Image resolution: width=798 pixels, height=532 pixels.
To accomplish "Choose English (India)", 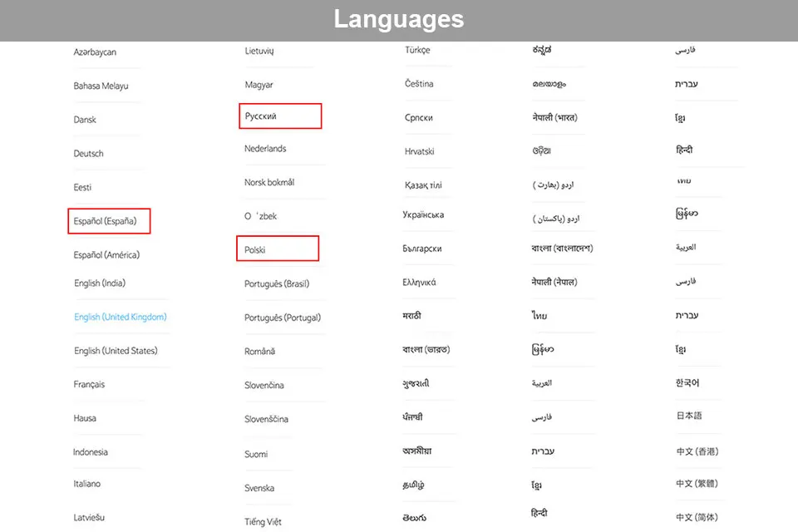I will (x=100, y=283).
